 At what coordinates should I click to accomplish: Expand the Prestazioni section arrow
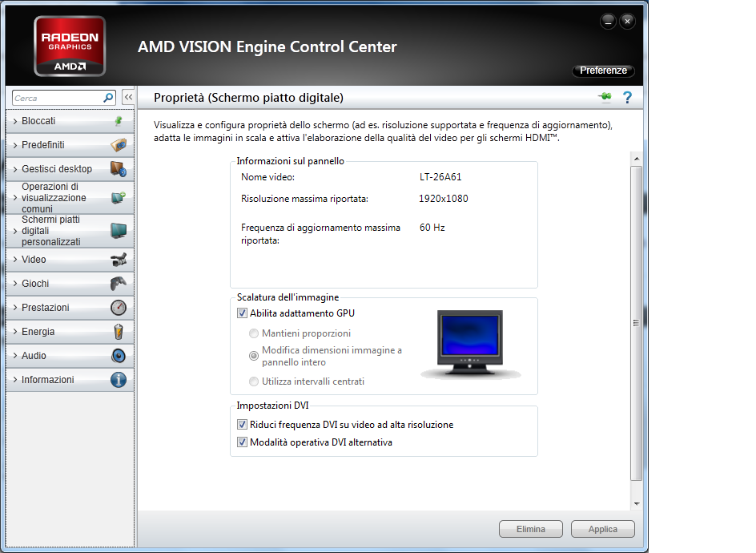[x=15, y=308]
